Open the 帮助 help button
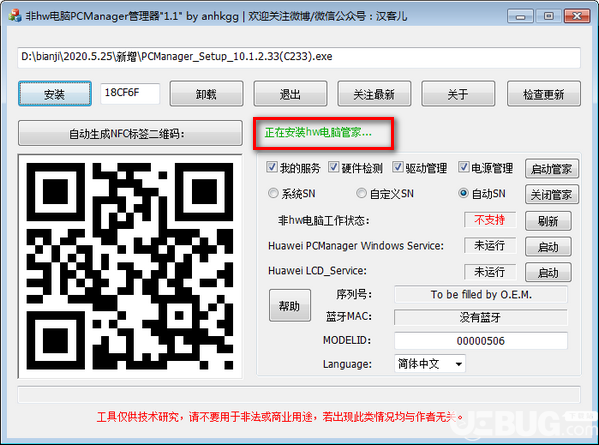 tap(290, 305)
